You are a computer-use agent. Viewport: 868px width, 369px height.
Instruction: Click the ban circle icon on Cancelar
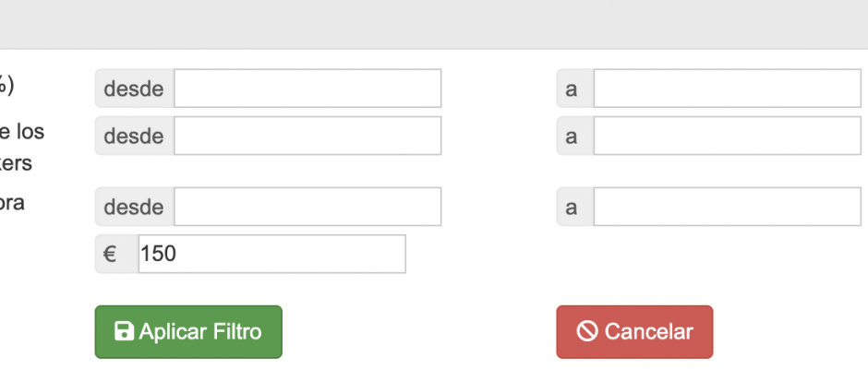pyautogui.click(x=586, y=331)
